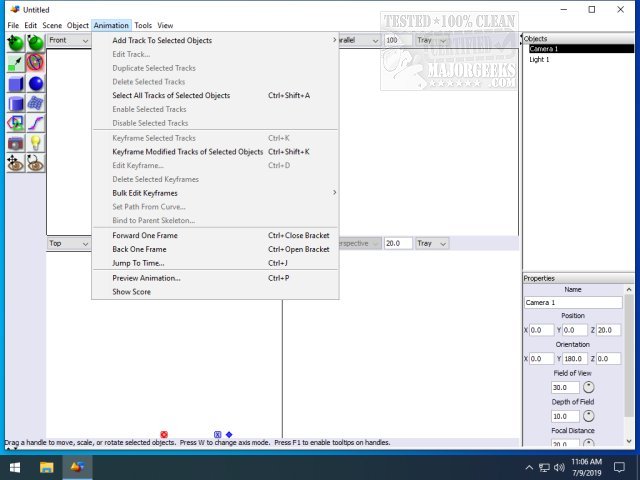The width and height of the screenshot is (640, 480).
Task: Click the view scale field showing 100
Action: [398, 40]
